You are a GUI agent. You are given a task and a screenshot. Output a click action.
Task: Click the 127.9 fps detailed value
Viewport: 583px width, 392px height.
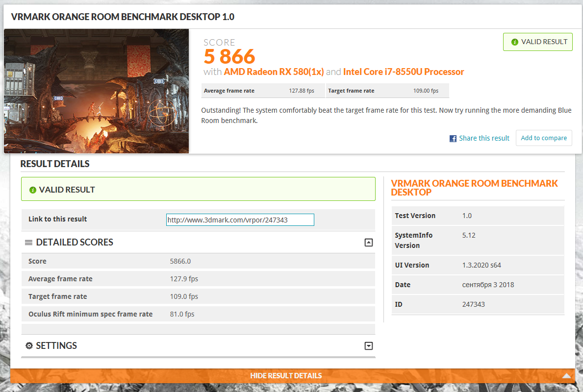pos(184,279)
